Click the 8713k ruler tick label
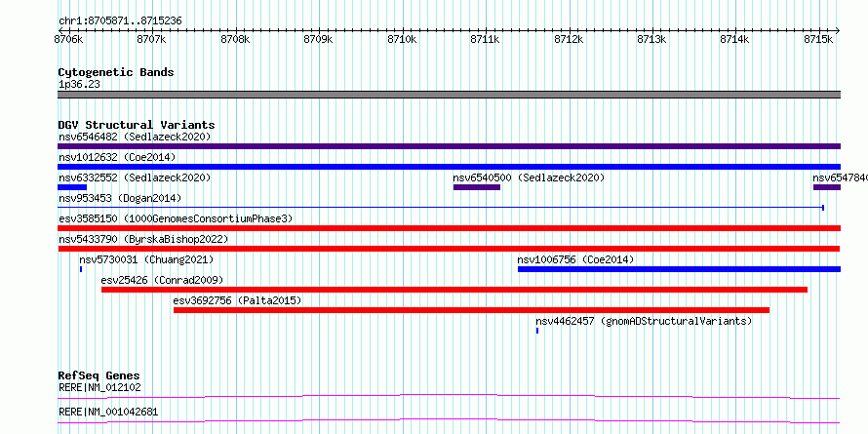This screenshot has width=868, height=434. [x=652, y=39]
